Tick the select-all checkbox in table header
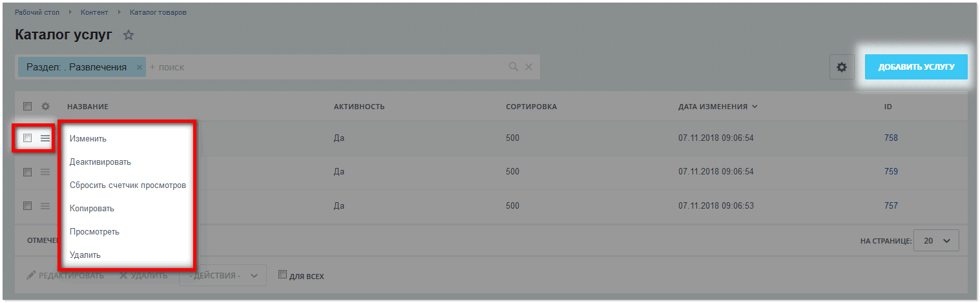The image size is (980, 303). tap(27, 106)
